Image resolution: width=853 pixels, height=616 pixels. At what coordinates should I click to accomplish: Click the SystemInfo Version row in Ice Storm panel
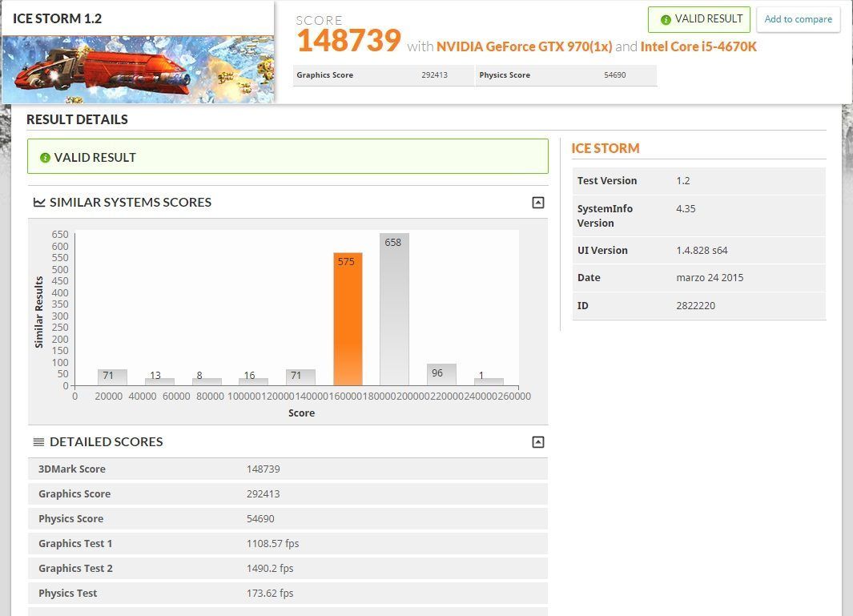pyautogui.click(x=698, y=215)
